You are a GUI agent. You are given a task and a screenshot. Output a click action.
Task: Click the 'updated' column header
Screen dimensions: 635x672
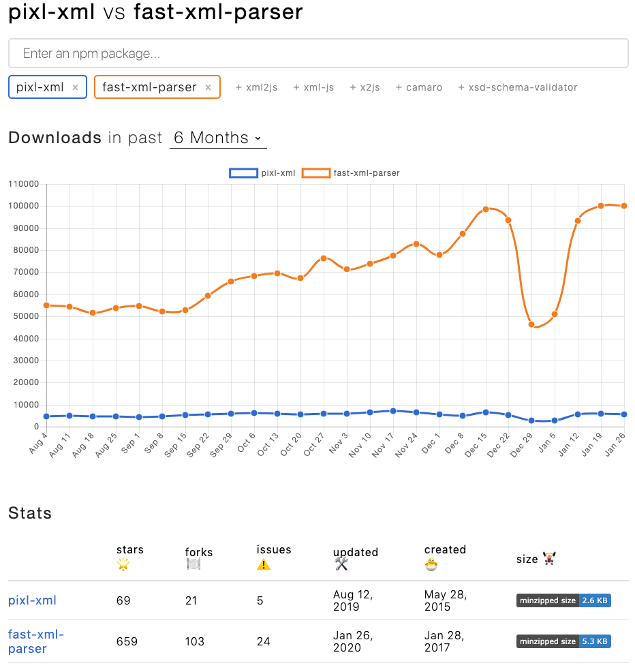(x=356, y=552)
